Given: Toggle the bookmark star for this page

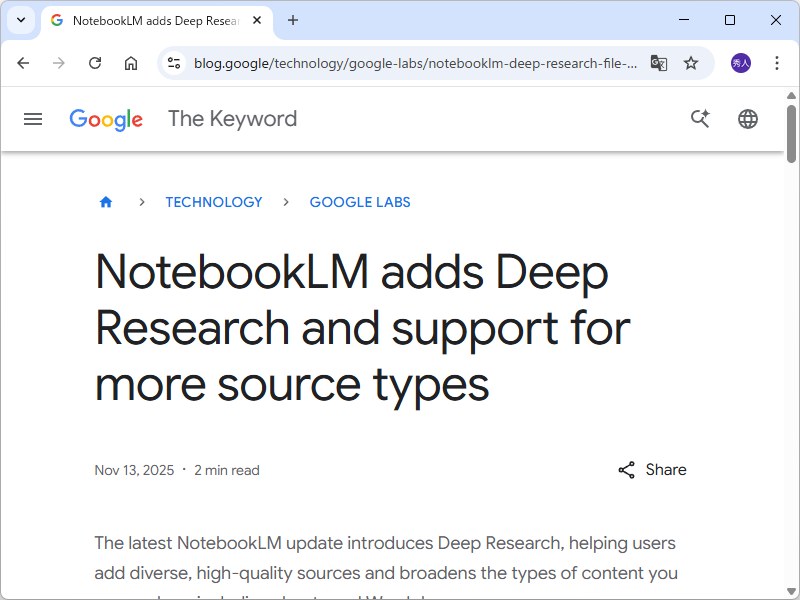Looking at the screenshot, I should point(691,62).
